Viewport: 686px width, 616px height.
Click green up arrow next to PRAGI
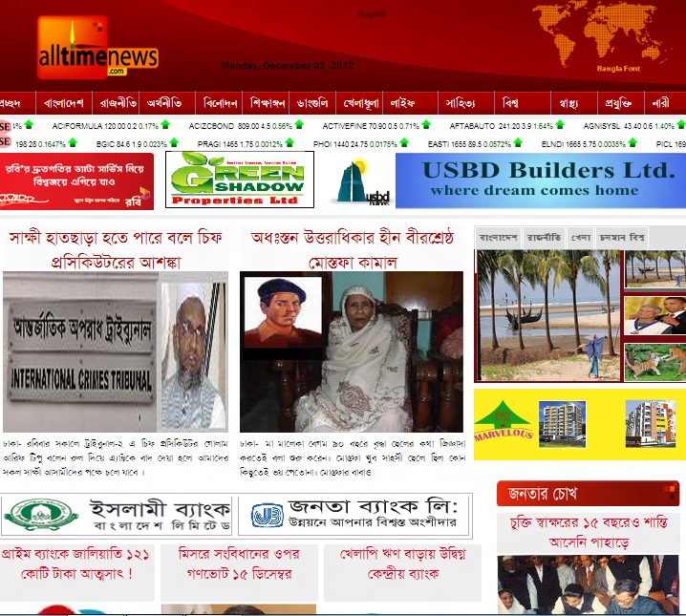(x=289, y=142)
